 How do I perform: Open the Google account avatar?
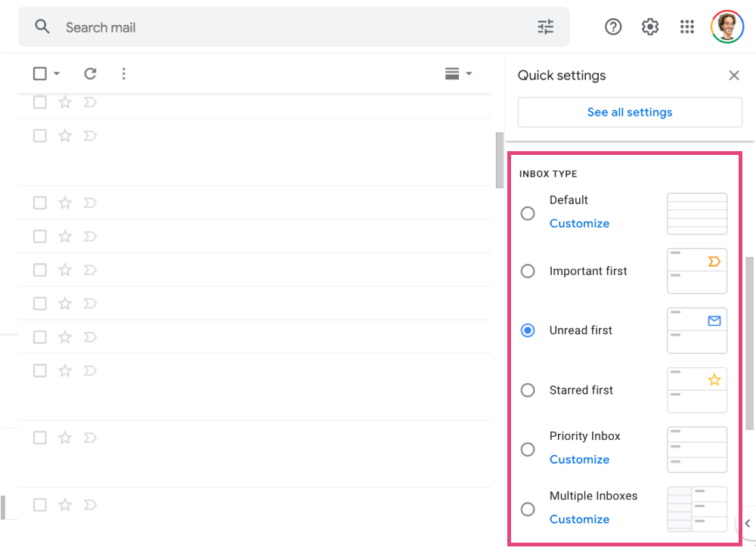pyautogui.click(x=727, y=27)
